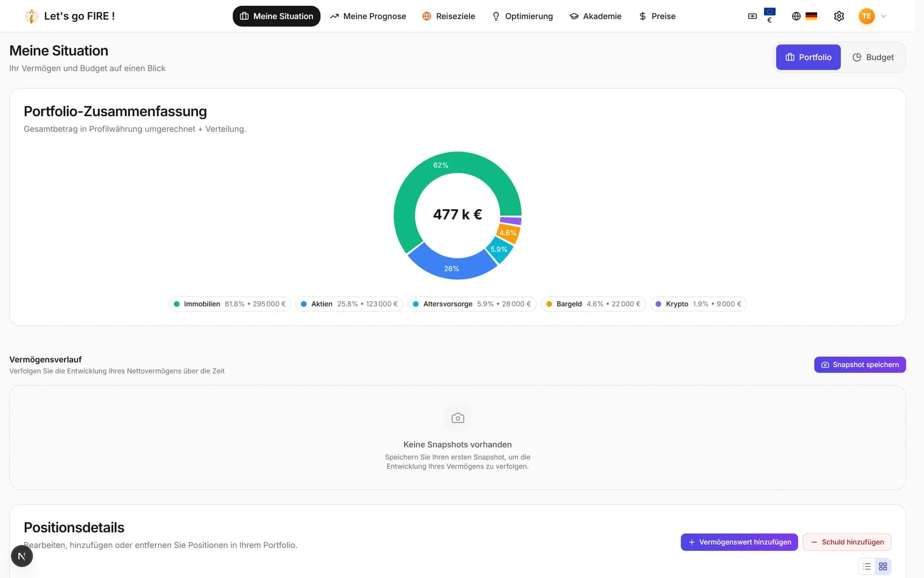Expand the user account dropdown chevron
The image size is (924, 578).
coord(883,16)
